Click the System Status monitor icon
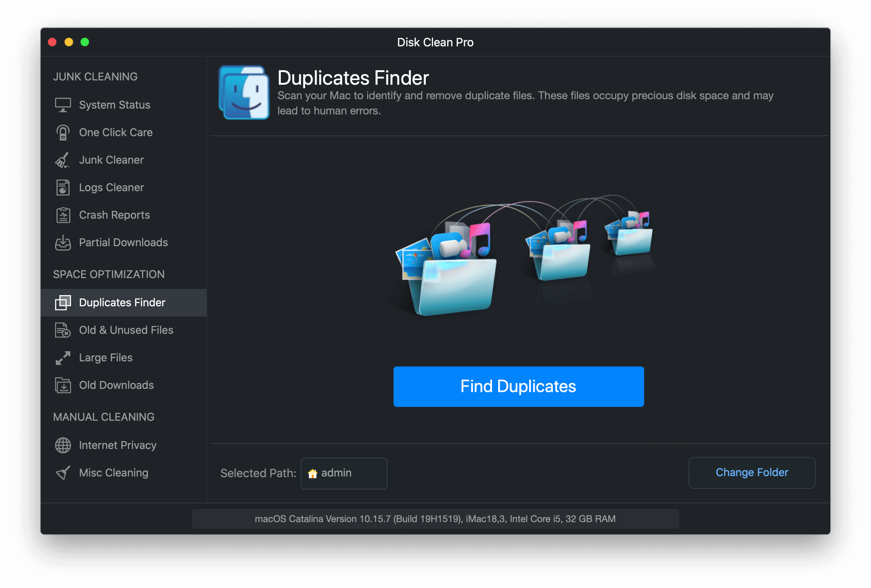 coord(63,105)
